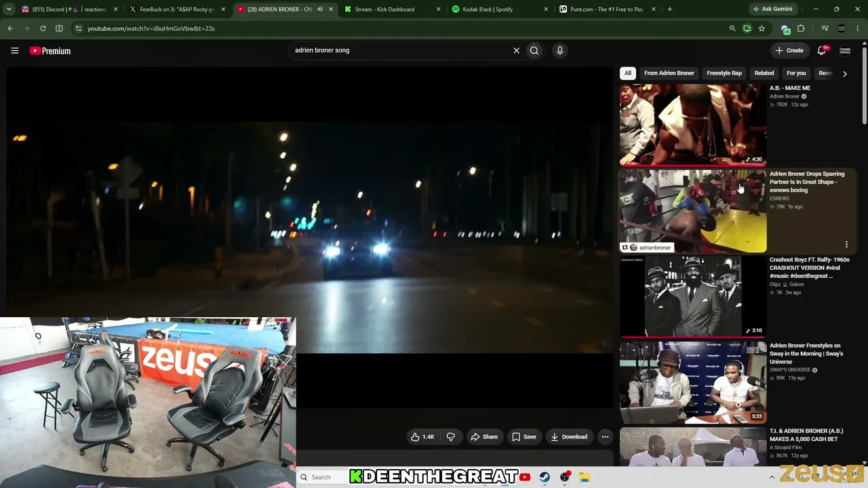Open the Chrome three-dot menu

point(858,28)
